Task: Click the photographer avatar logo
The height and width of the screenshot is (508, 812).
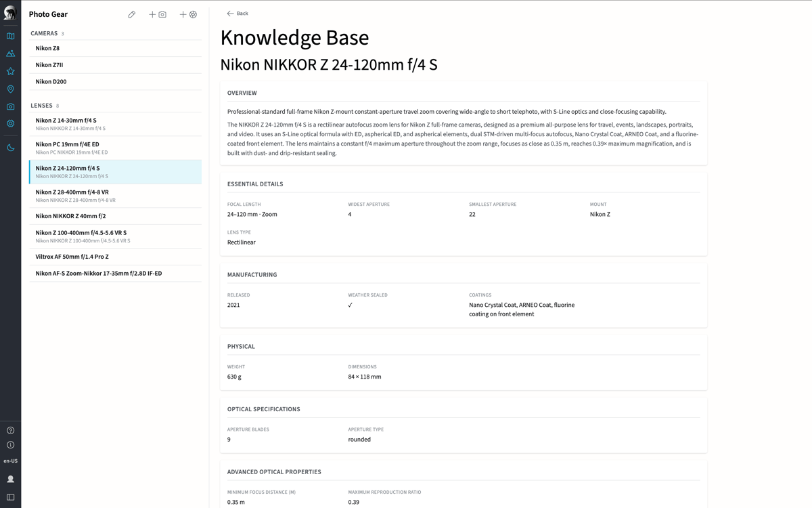Action: [x=10, y=12]
